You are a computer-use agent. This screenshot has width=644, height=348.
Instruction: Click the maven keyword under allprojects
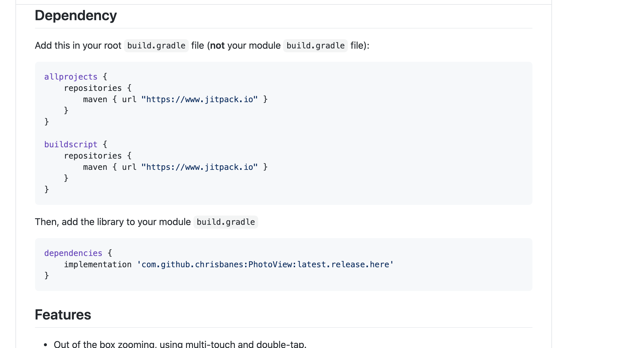coord(95,99)
